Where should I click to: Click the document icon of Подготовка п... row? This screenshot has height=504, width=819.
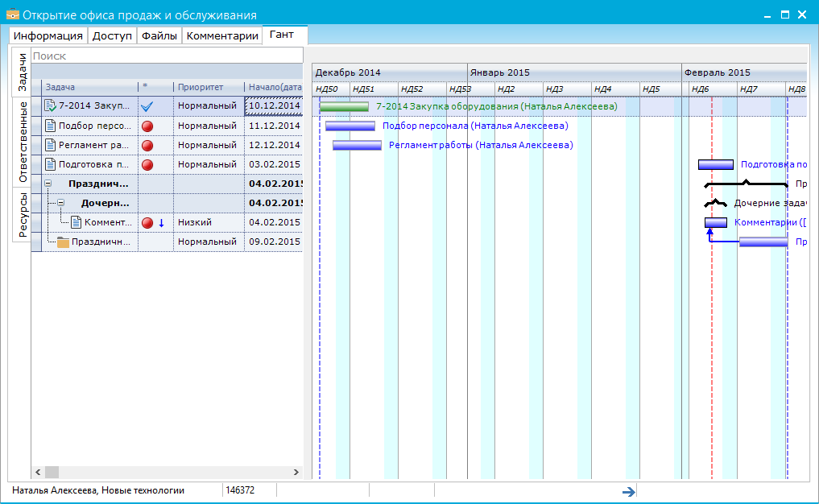click(x=50, y=164)
